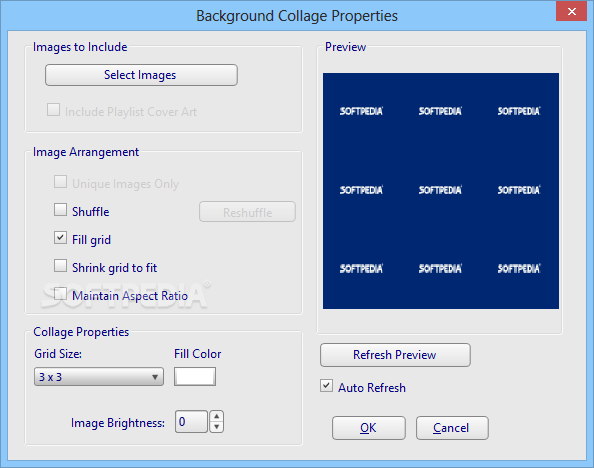
Task: Toggle Include Playlist Cover Art checkbox
Action: point(53,110)
